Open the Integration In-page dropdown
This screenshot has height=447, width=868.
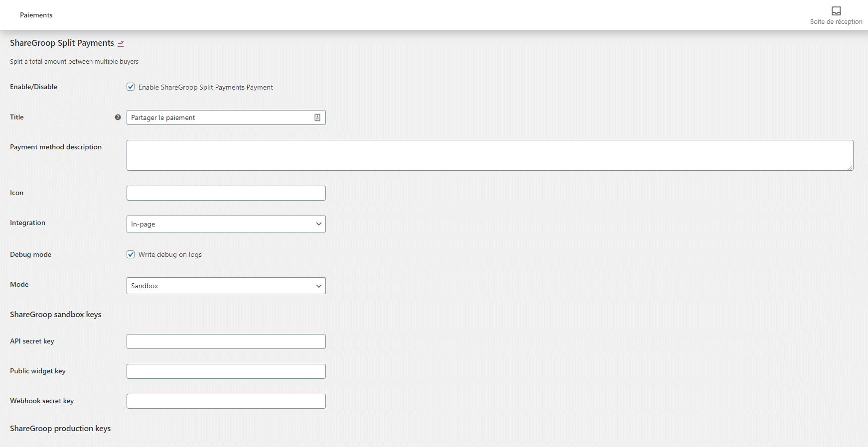pyautogui.click(x=226, y=224)
